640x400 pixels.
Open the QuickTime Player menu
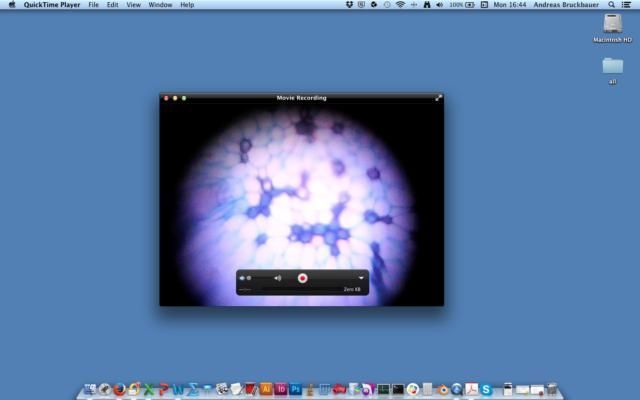pos(52,5)
